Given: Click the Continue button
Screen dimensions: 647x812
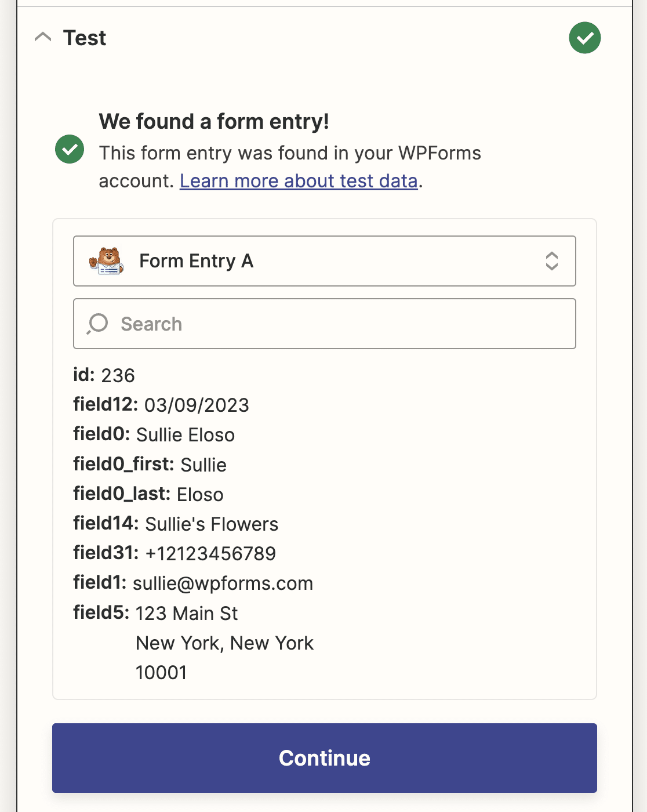Looking at the screenshot, I should pyautogui.click(x=325, y=758).
